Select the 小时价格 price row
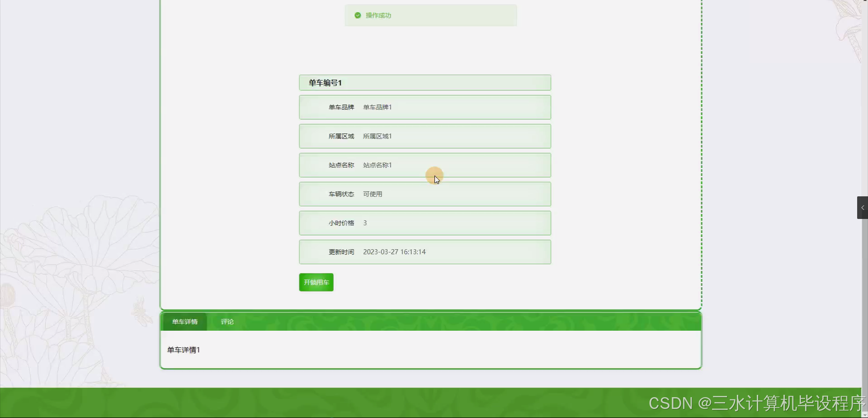Viewport: 868px width, 418px height. coord(425,223)
